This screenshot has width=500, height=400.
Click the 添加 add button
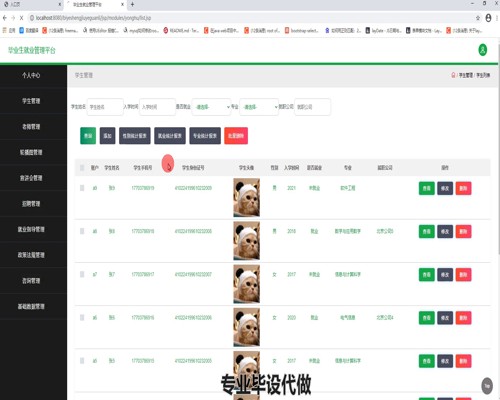[107, 136]
